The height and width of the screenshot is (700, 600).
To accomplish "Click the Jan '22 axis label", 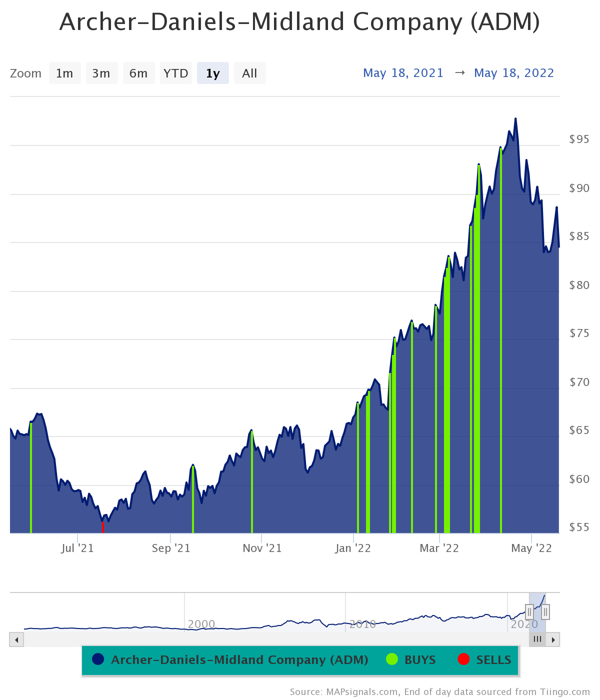I will [353, 548].
